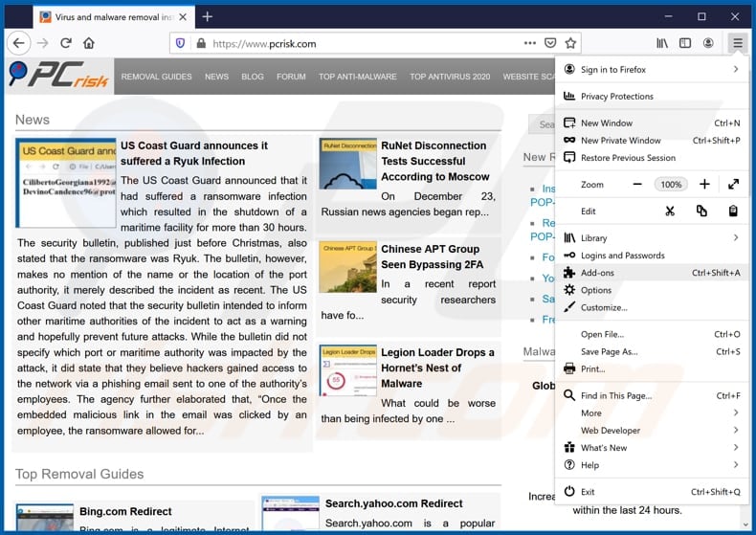This screenshot has width=756, height=535.
Task: Expand the More submenu
Action: point(652,413)
